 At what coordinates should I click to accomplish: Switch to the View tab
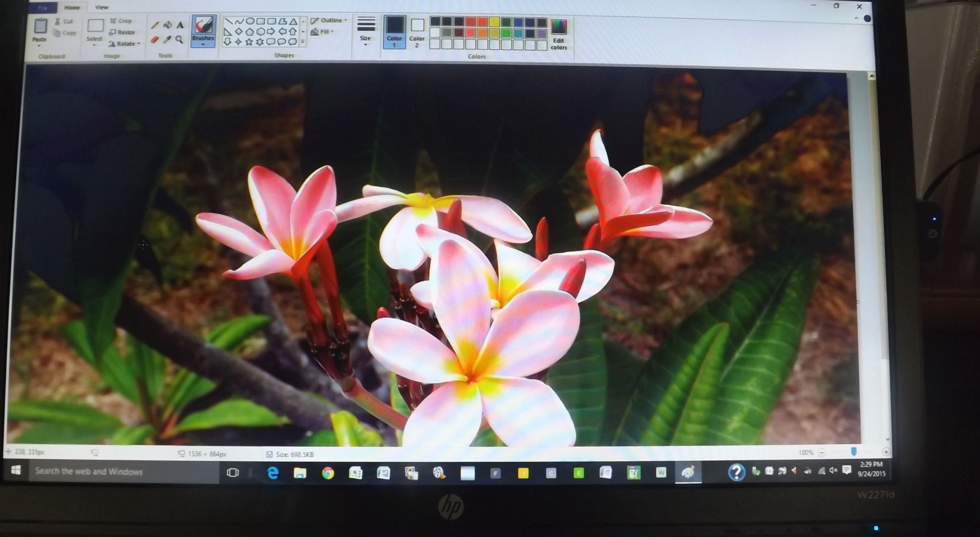[x=102, y=7]
